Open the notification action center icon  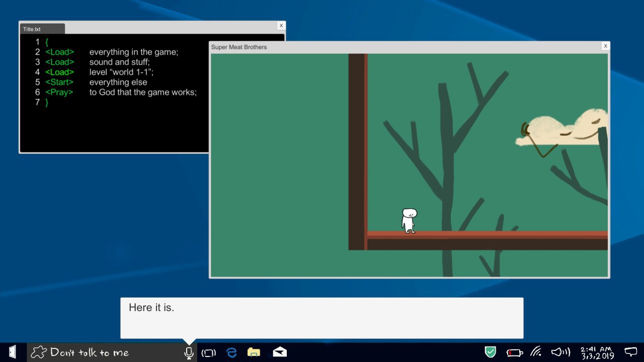[x=630, y=352]
